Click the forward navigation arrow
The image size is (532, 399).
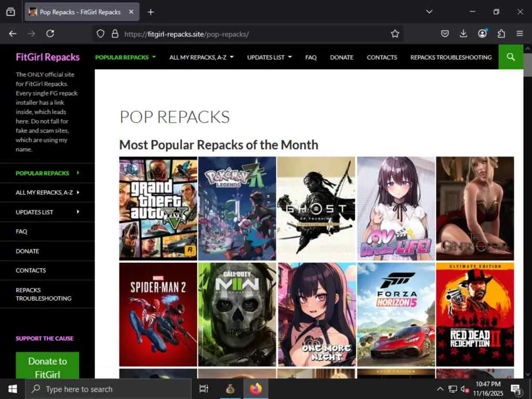(31, 34)
